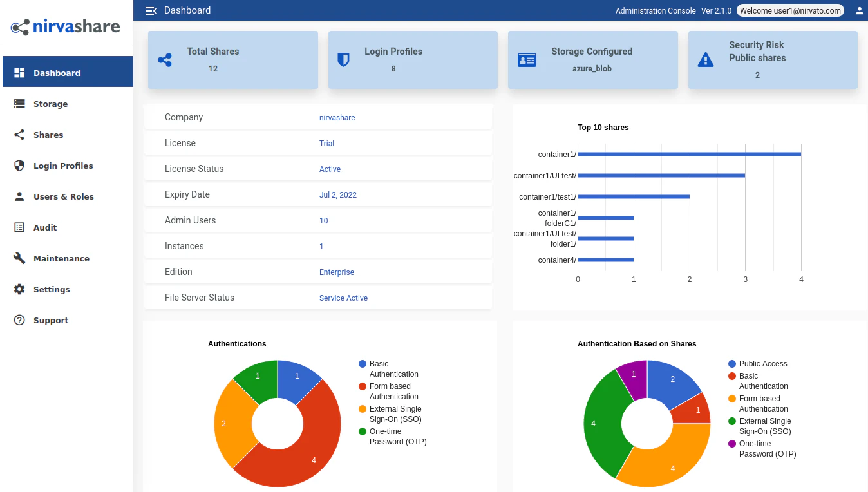Open Settings via the gear icon

20,289
